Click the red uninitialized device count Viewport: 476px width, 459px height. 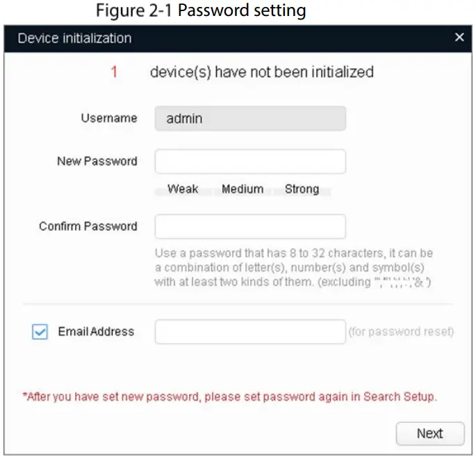(115, 72)
